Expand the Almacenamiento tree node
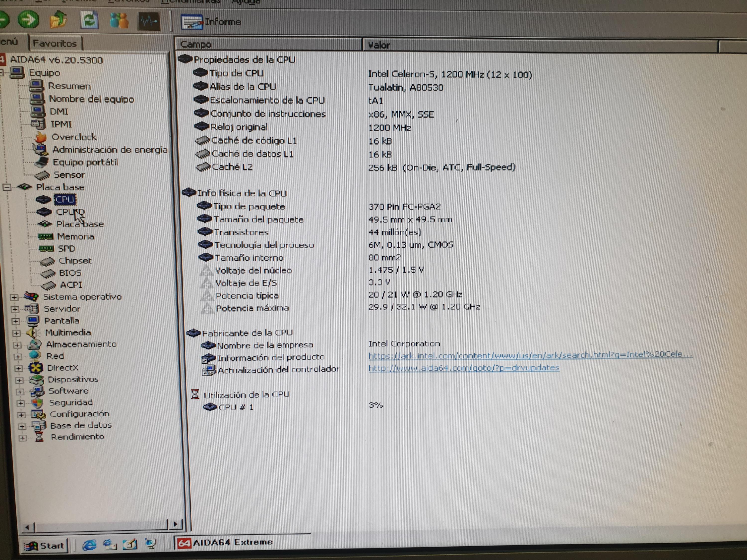Viewport: 747px width, 560px height. [x=17, y=345]
